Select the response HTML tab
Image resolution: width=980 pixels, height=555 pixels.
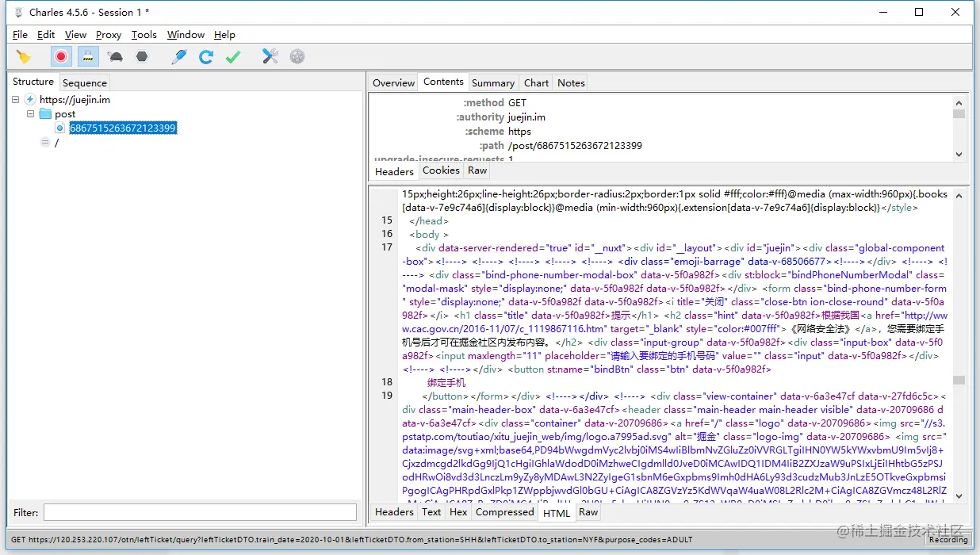coord(557,513)
